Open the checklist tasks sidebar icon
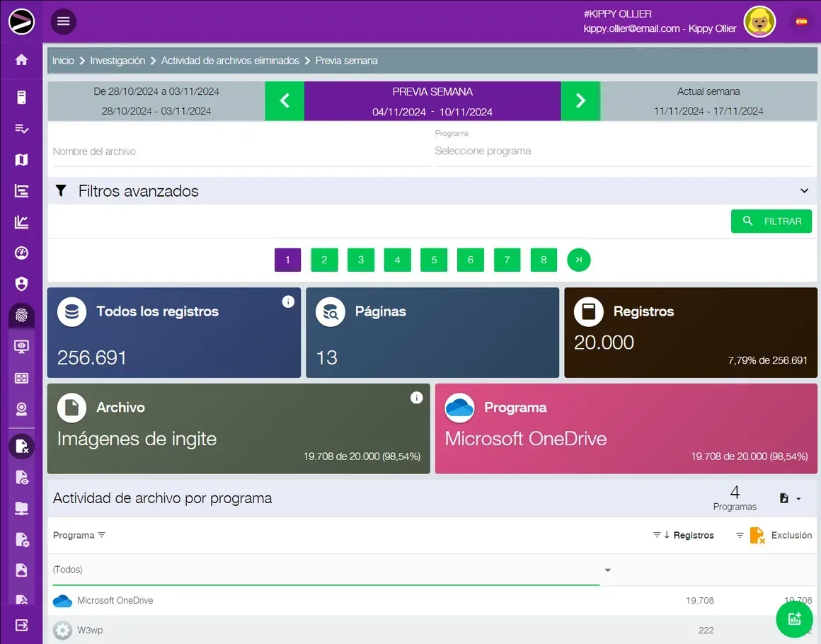 21,129
